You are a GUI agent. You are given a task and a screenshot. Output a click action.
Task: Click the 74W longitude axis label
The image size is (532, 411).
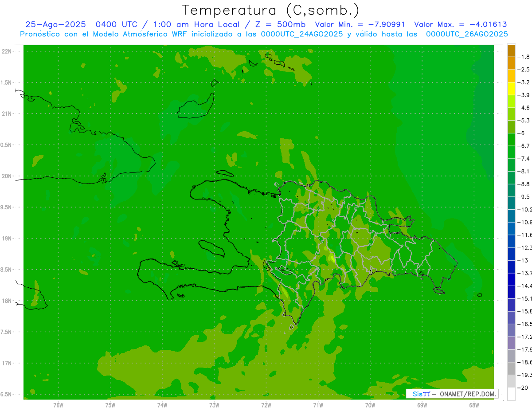162,405
